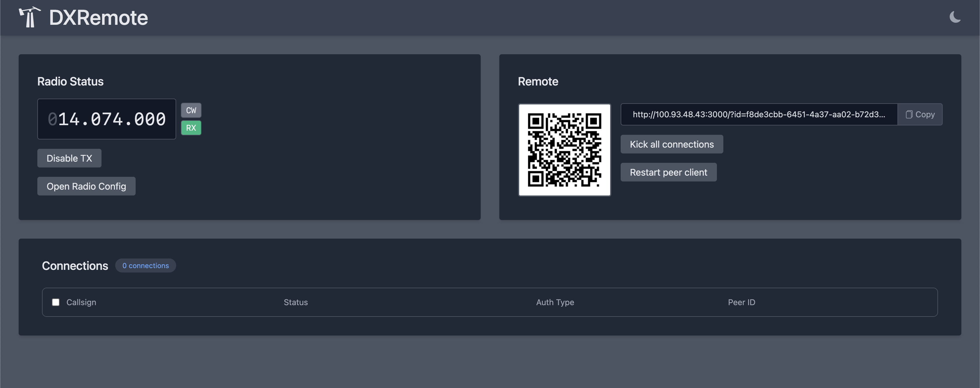Click the green RX status badge
980x388 pixels.
point(191,128)
